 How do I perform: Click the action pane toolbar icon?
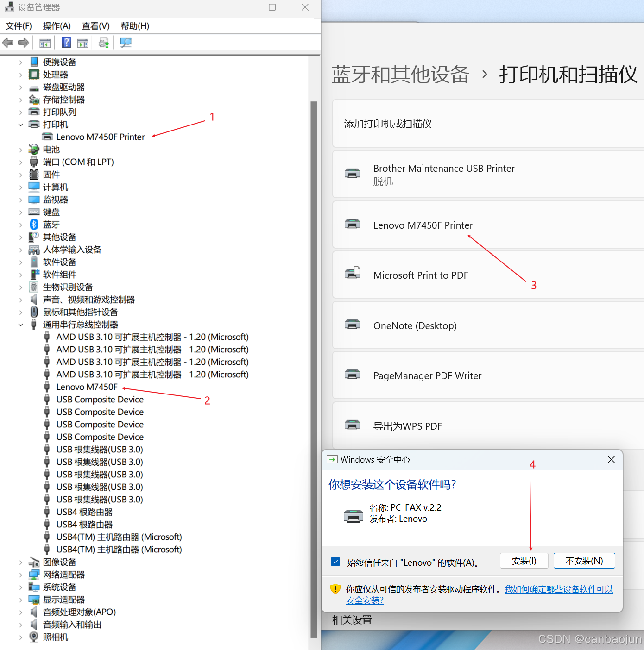coord(83,44)
